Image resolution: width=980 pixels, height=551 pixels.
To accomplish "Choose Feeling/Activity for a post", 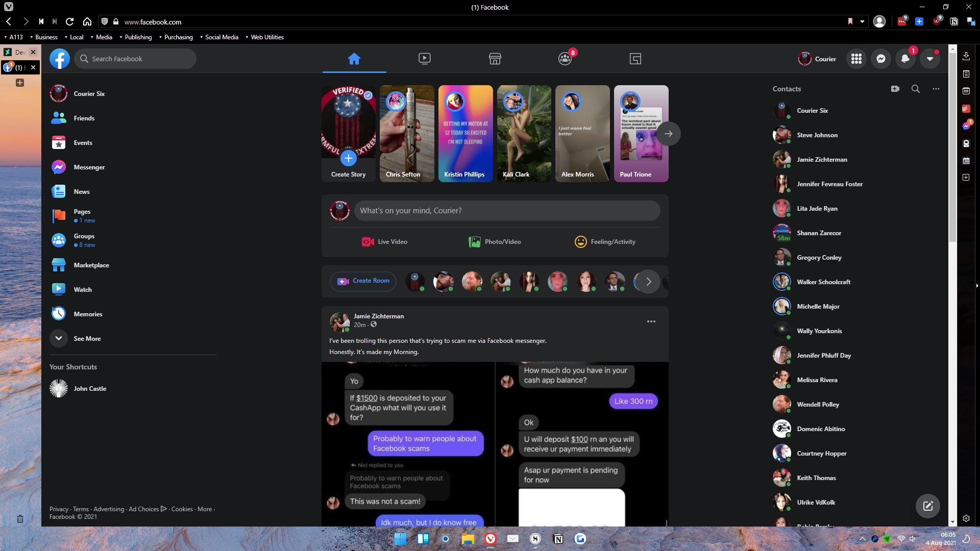I will click(605, 242).
